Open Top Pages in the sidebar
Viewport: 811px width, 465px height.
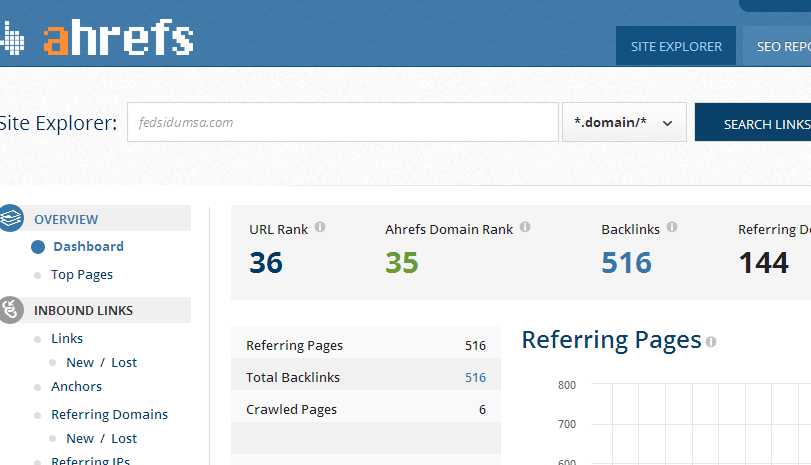(82, 275)
